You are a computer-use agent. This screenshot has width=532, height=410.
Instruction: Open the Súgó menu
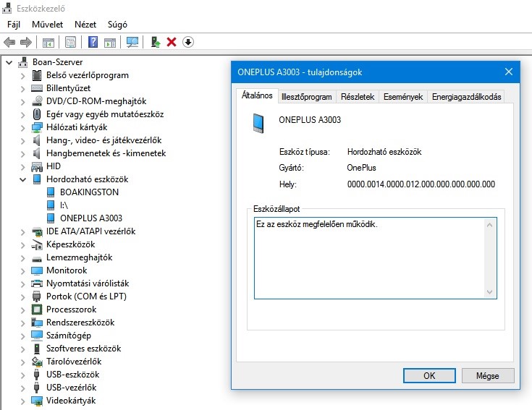pyautogui.click(x=117, y=25)
